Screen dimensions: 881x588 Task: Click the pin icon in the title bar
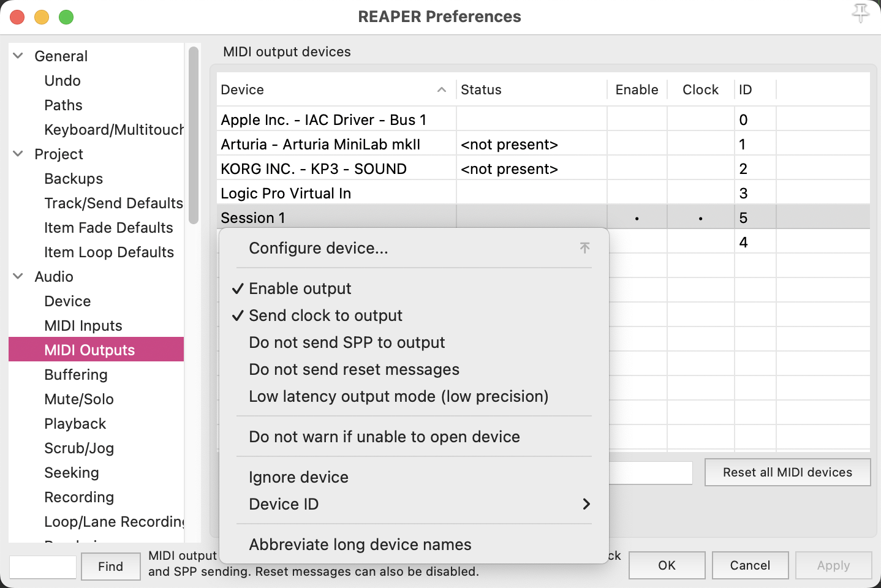point(860,13)
